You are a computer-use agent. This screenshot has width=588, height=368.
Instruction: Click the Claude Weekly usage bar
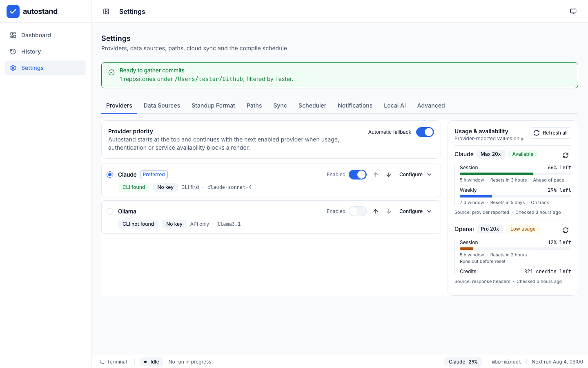(515, 196)
